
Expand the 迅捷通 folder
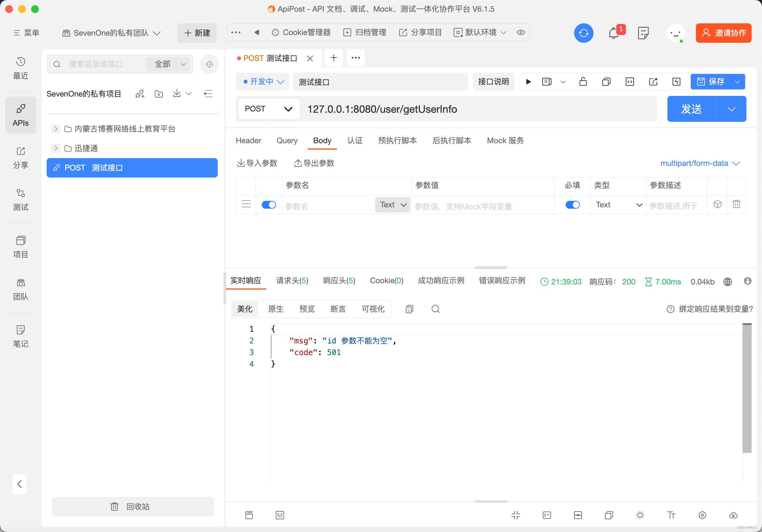pos(56,148)
